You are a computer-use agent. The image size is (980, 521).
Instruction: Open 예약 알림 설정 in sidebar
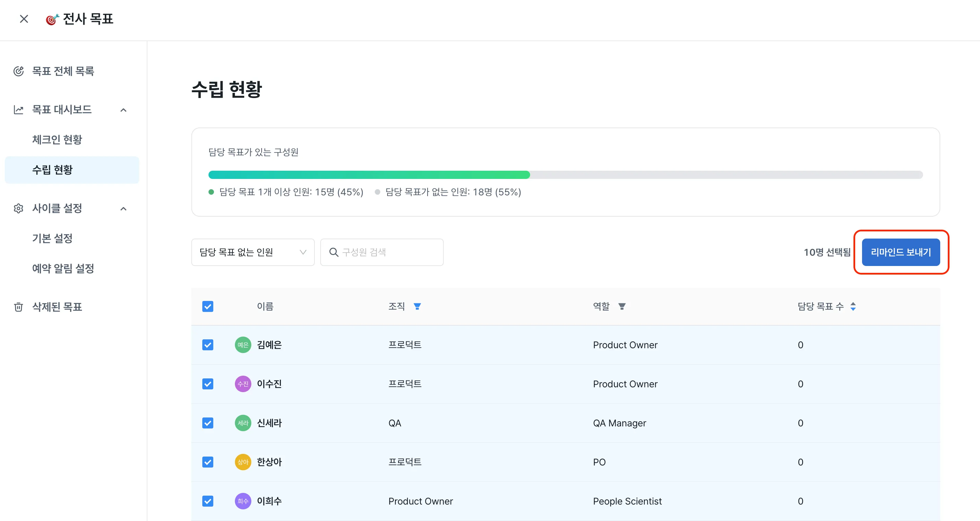(x=63, y=268)
